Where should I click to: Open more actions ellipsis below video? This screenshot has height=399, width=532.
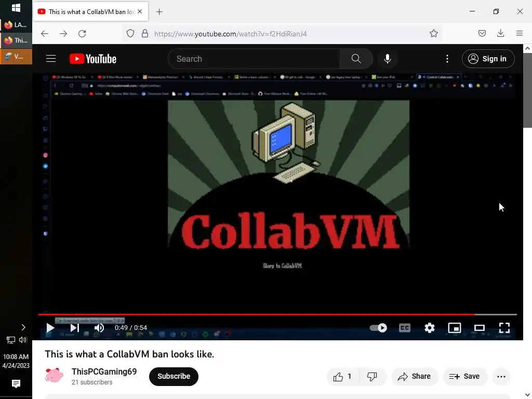pos(501,377)
